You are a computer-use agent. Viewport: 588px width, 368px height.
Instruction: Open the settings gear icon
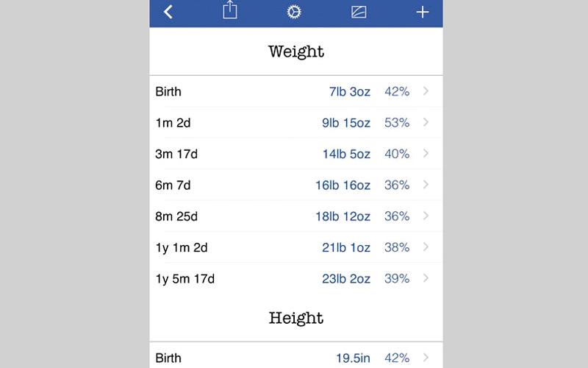pyautogui.click(x=294, y=12)
